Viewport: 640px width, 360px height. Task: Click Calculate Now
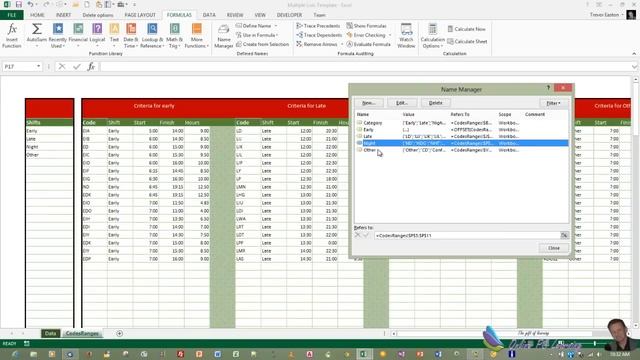tap(467, 29)
